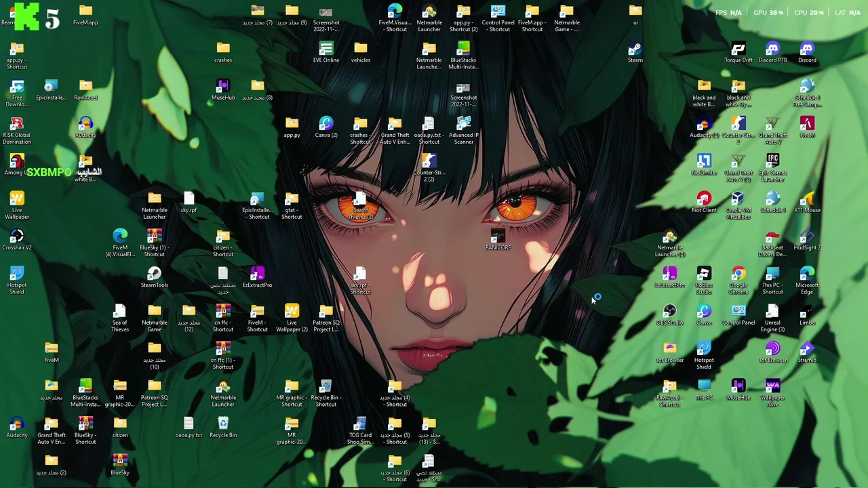The height and width of the screenshot is (488, 868).
Task: Launch RISK Global Domination
Action: [x=17, y=130]
